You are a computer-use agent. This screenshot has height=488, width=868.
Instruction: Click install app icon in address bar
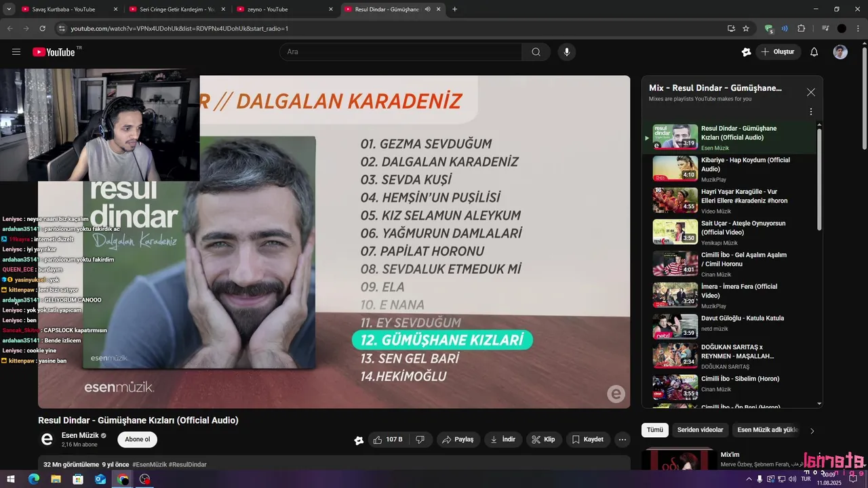coord(731,28)
